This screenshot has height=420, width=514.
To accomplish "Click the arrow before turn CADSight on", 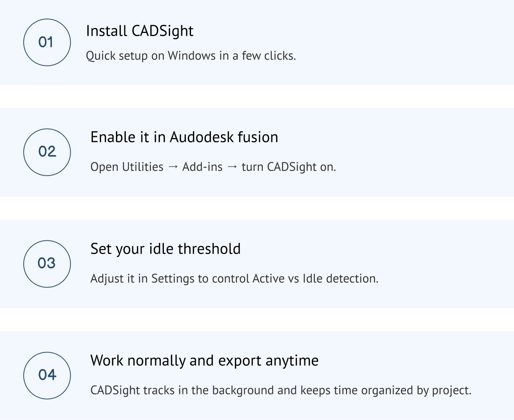I will 232,167.
